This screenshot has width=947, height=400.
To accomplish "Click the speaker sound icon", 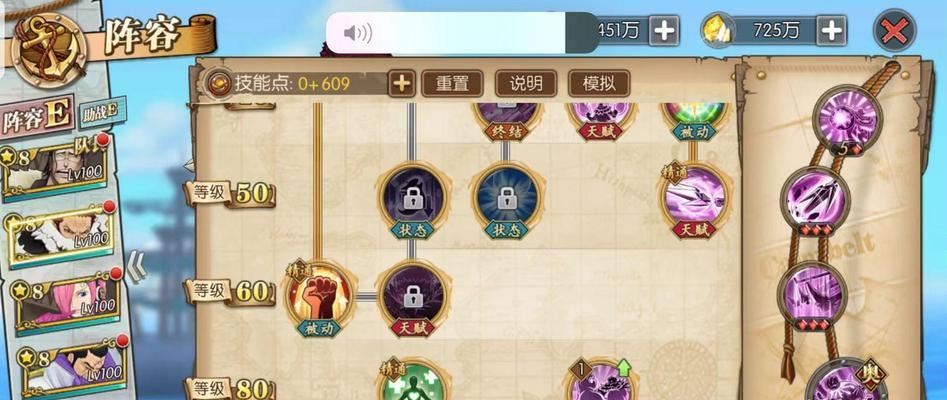I will [x=358, y=33].
